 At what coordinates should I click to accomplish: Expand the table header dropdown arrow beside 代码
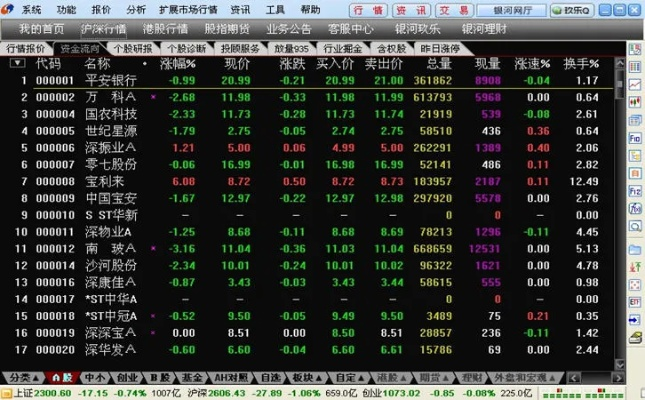pyautogui.click(x=18, y=63)
